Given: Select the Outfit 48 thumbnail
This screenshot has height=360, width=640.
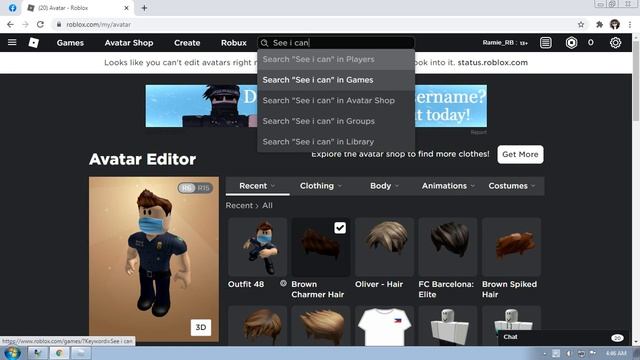Looking at the screenshot, I should pyautogui.click(x=258, y=247).
